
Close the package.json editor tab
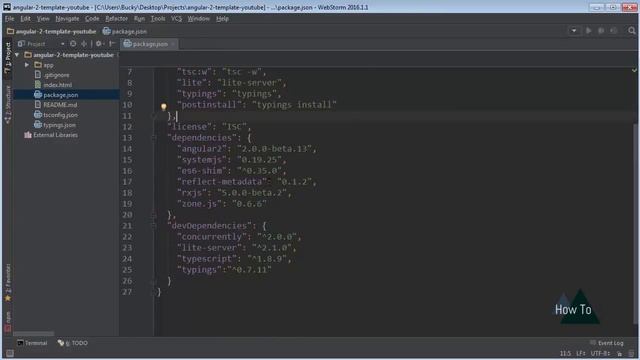click(x=173, y=44)
